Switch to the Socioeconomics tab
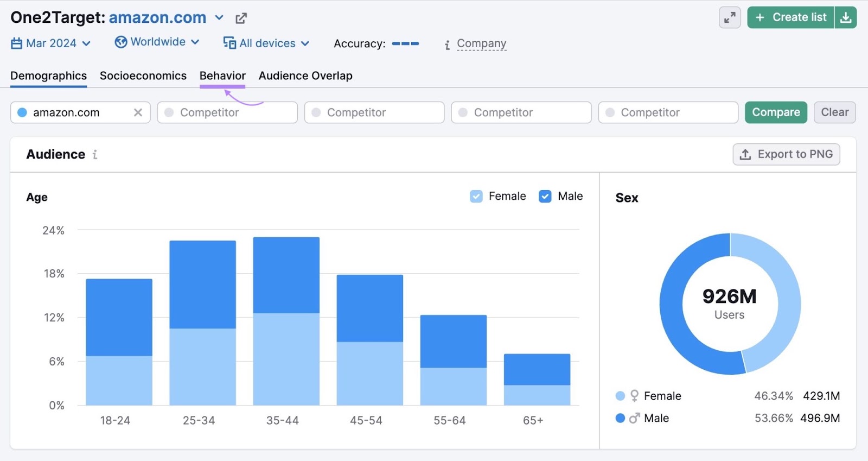868x461 pixels. click(143, 76)
